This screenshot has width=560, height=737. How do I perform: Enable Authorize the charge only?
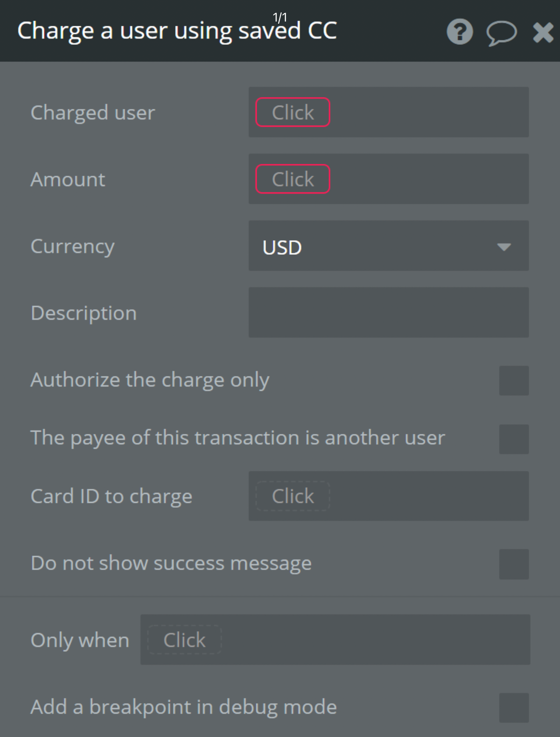pos(513,380)
